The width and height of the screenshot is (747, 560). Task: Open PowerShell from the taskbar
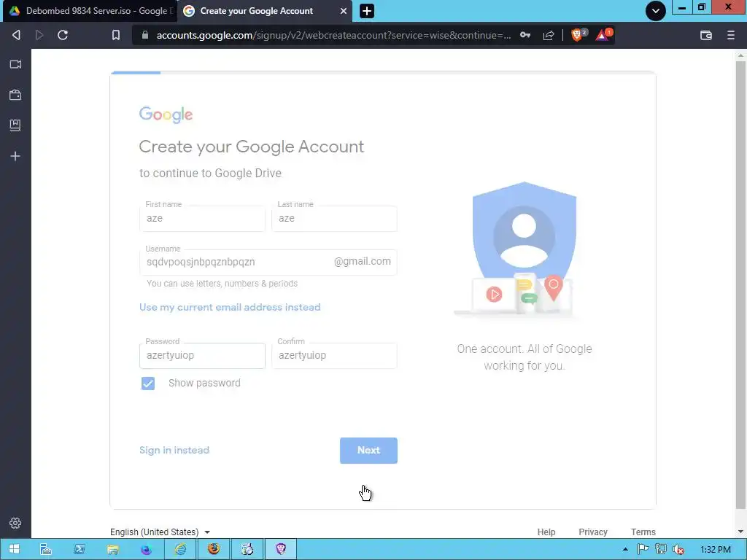point(79,550)
